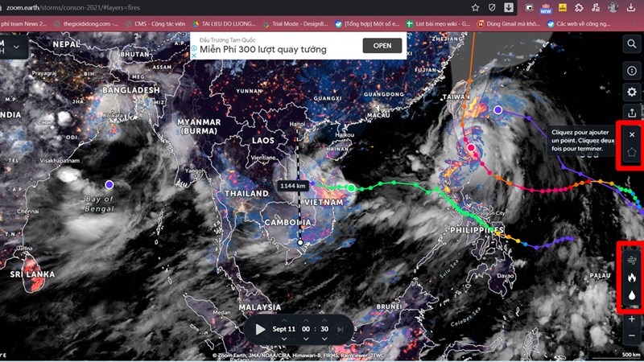Screen dimensions: 644x362
Task: Open browser extensions puzzle icon
Action: pos(579,7)
